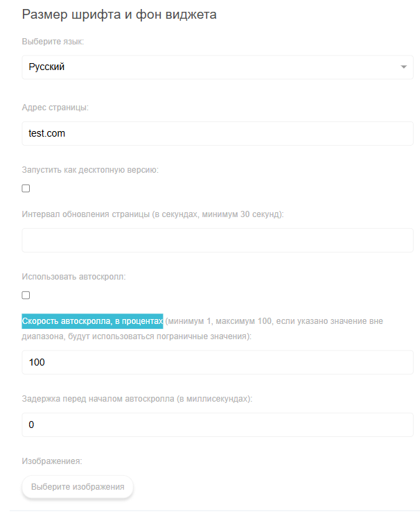Tick the 'Использовать автоскролл' checkbox
Viewport: 420px width, 514px height.
26,295
